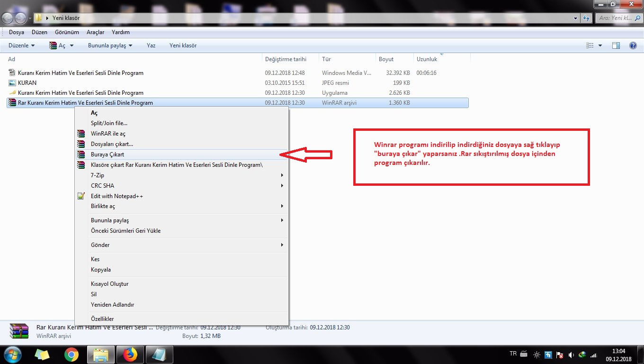Click the volume speaker icon in tray
Screen dimensions: 644x364
point(571,355)
